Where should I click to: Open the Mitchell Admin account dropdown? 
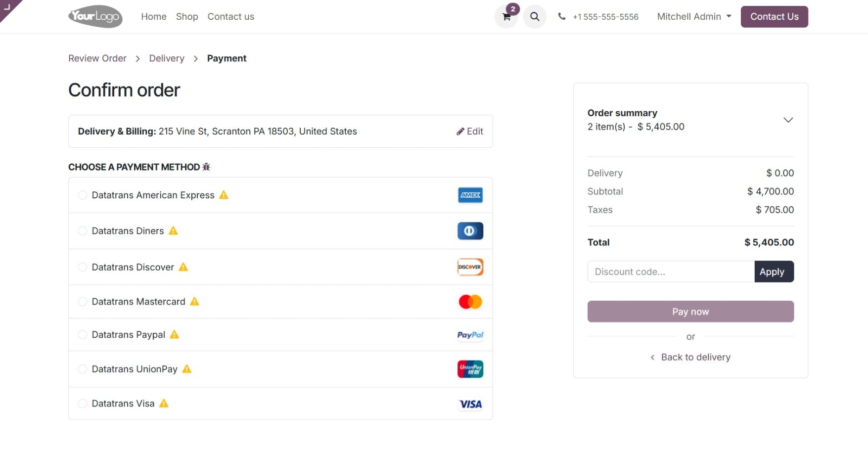693,16
